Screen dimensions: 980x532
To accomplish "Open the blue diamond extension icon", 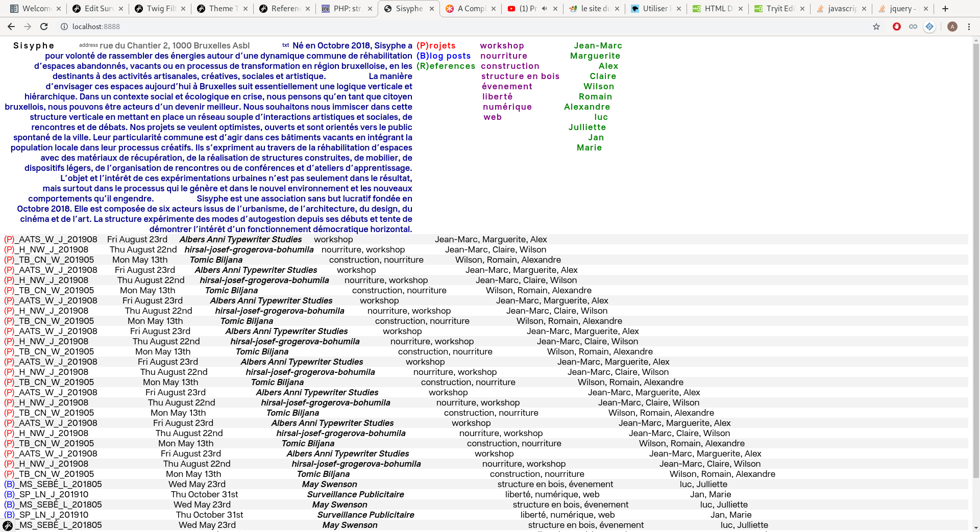I will [929, 27].
